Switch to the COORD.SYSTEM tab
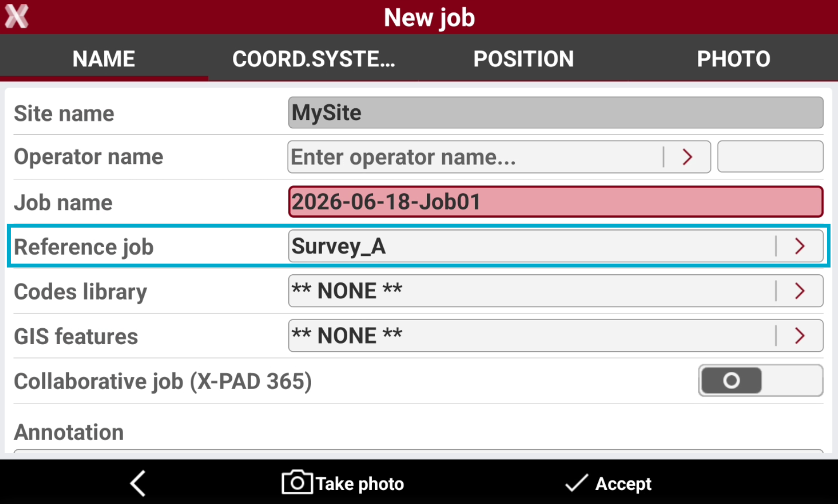Viewport: 838px width, 504px height. tap(314, 59)
